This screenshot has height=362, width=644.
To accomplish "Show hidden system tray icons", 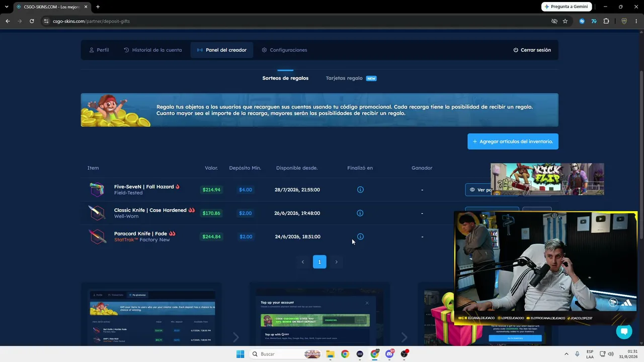I will pos(567,354).
